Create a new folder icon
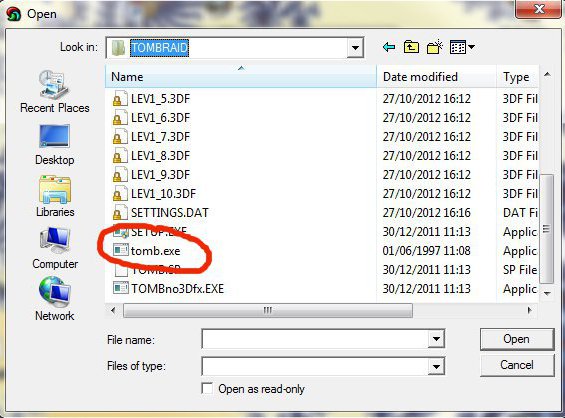The image size is (565, 418). [435, 47]
